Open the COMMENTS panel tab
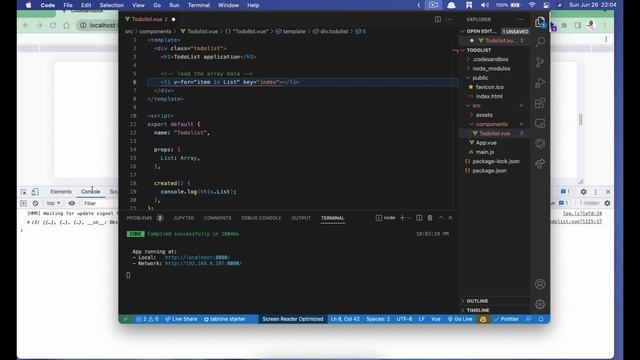 [218, 218]
